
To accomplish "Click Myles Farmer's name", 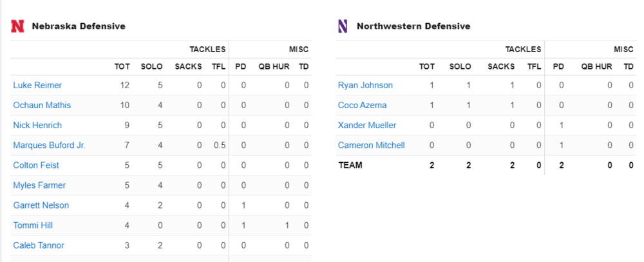I will (x=39, y=185).
